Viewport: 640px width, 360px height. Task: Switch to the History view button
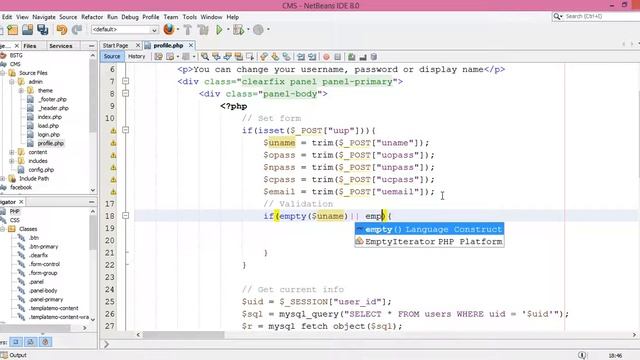(136, 56)
